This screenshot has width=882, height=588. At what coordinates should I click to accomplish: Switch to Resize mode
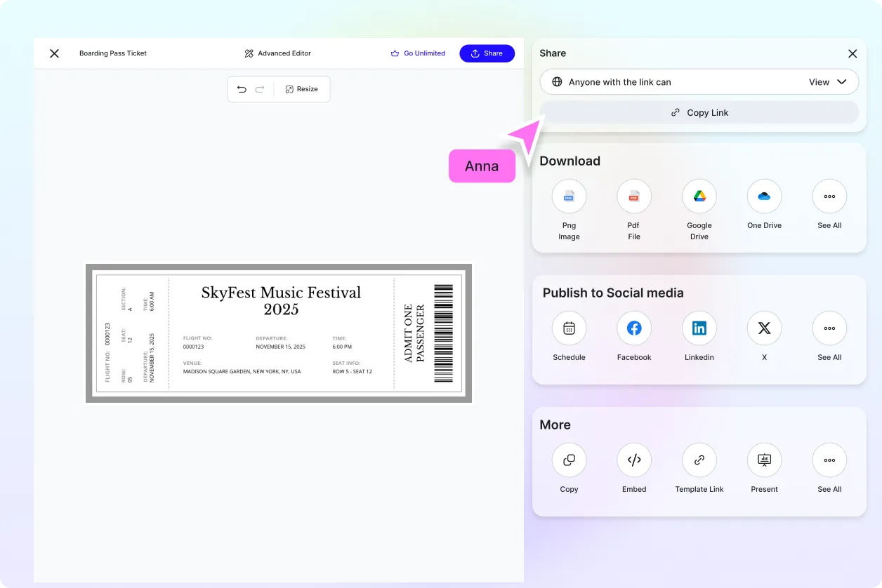tap(302, 89)
